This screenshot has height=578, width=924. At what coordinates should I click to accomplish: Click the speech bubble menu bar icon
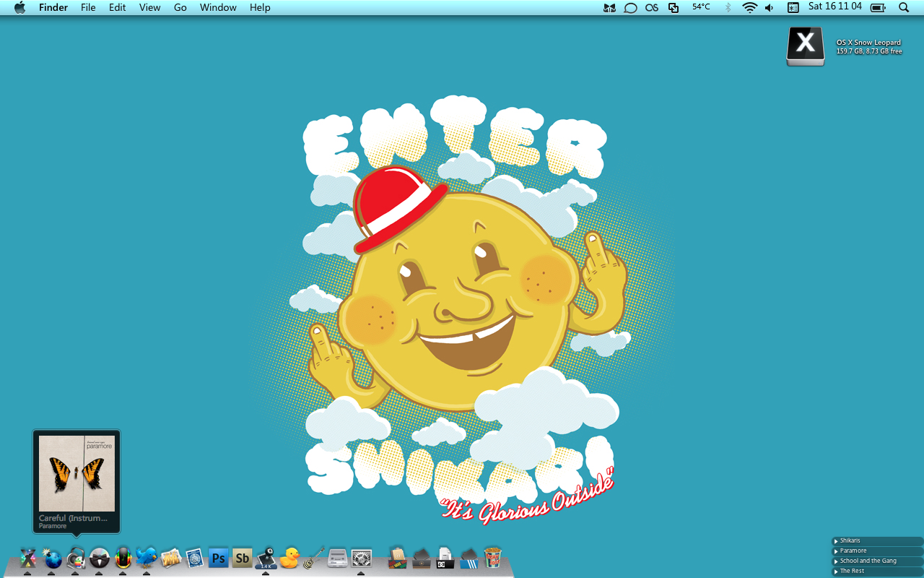point(630,7)
